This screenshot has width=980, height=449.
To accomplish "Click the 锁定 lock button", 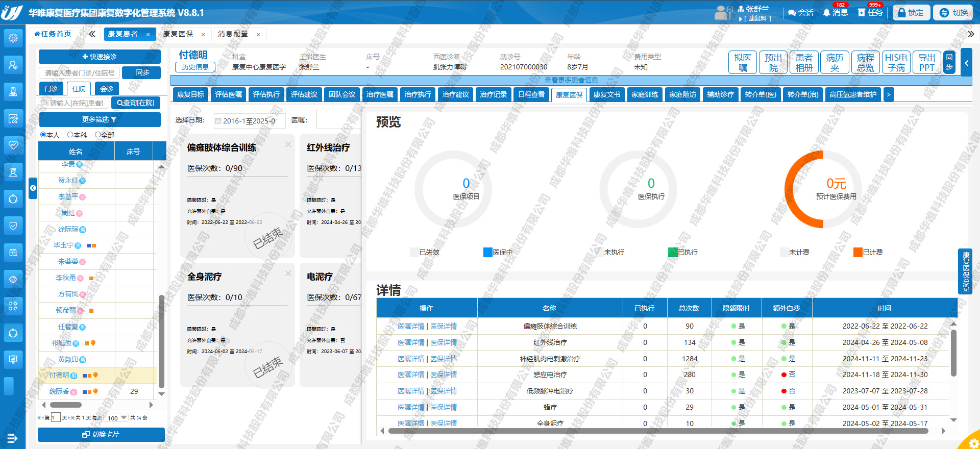I will coord(911,13).
